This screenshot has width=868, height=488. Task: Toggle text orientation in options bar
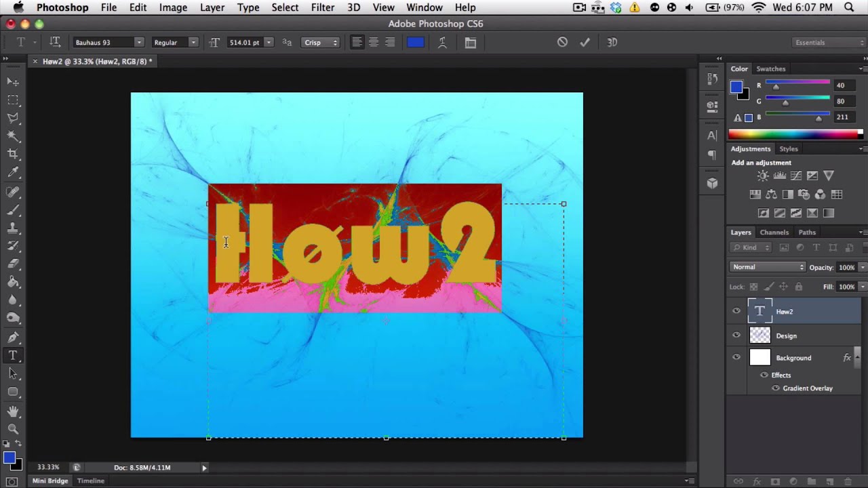[56, 42]
